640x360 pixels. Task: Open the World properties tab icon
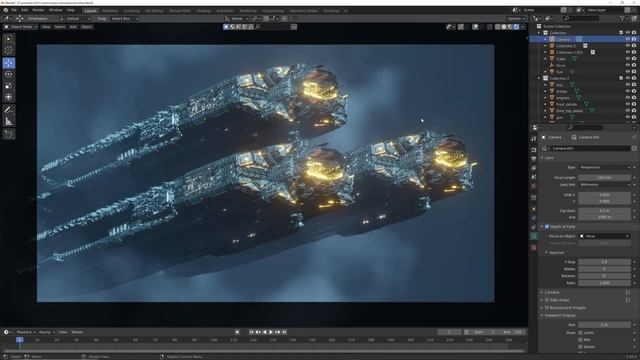(534, 186)
